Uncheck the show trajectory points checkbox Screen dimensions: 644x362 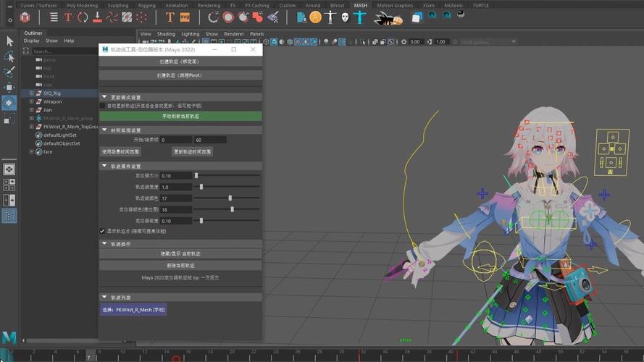tap(102, 231)
